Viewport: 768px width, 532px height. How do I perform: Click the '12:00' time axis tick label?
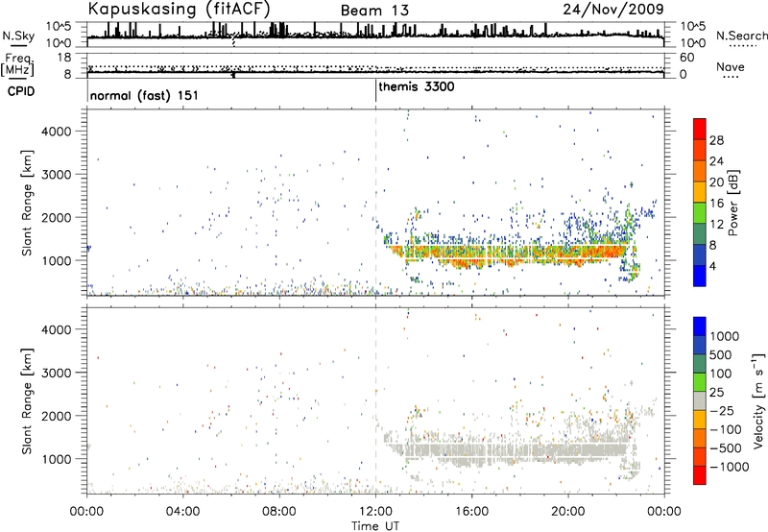click(x=375, y=512)
